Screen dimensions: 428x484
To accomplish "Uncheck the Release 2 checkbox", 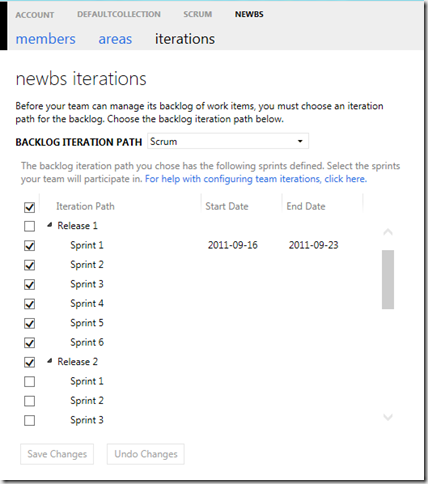I will click(29, 362).
